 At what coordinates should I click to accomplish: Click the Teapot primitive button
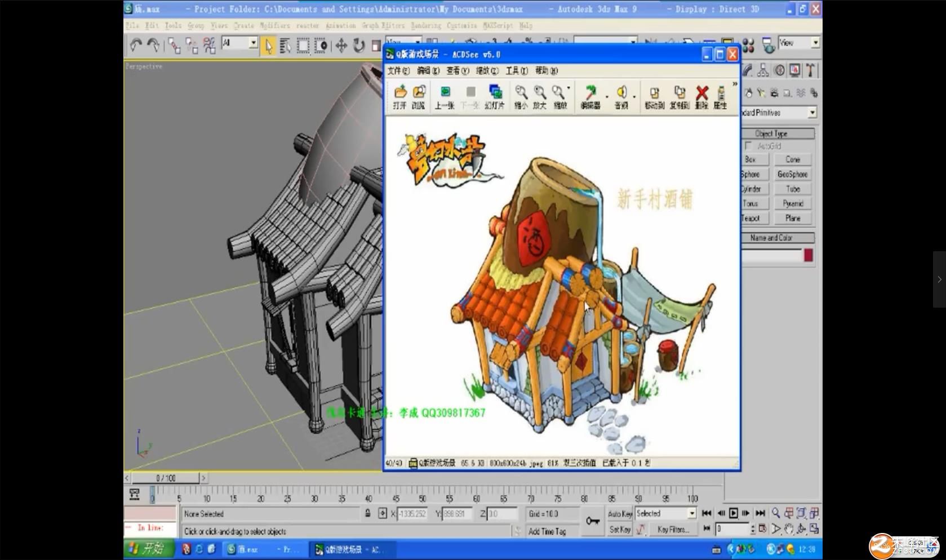[x=755, y=218]
